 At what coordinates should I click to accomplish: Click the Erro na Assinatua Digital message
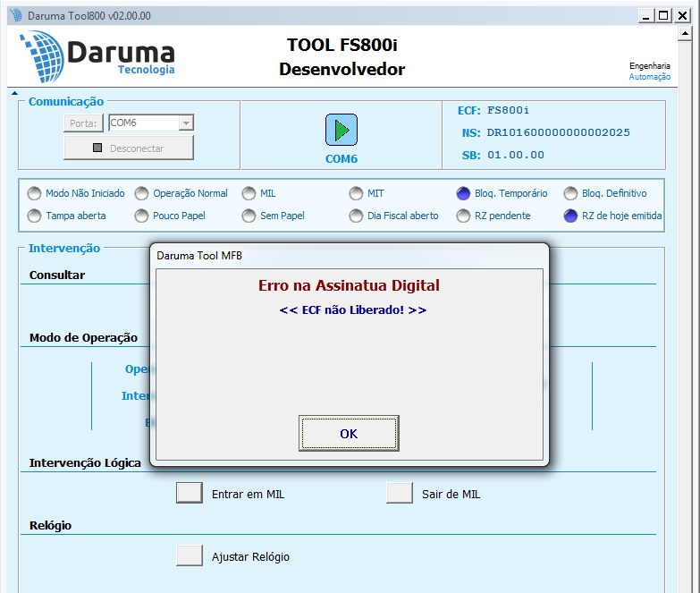(350, 285)
